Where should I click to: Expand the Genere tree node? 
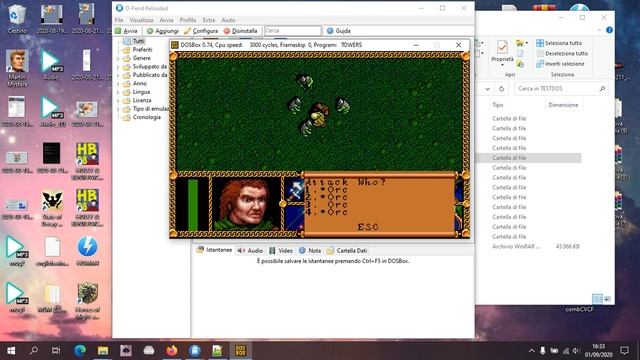(x=118, y=58)
